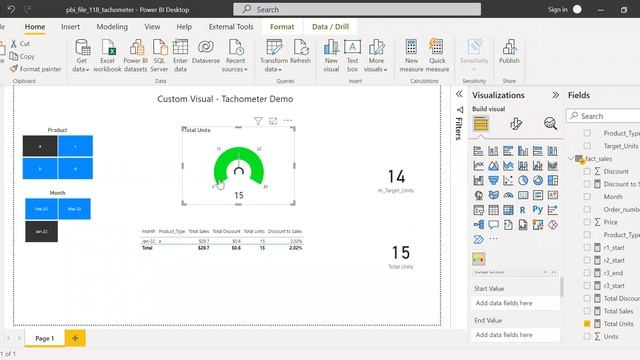Open the External Tools tab
640x360 pixels.
click(231, 27)
